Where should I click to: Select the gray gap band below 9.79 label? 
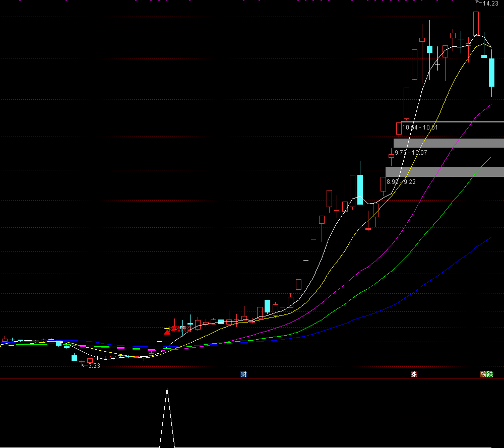pyautogui.click(x=445, y=171)
